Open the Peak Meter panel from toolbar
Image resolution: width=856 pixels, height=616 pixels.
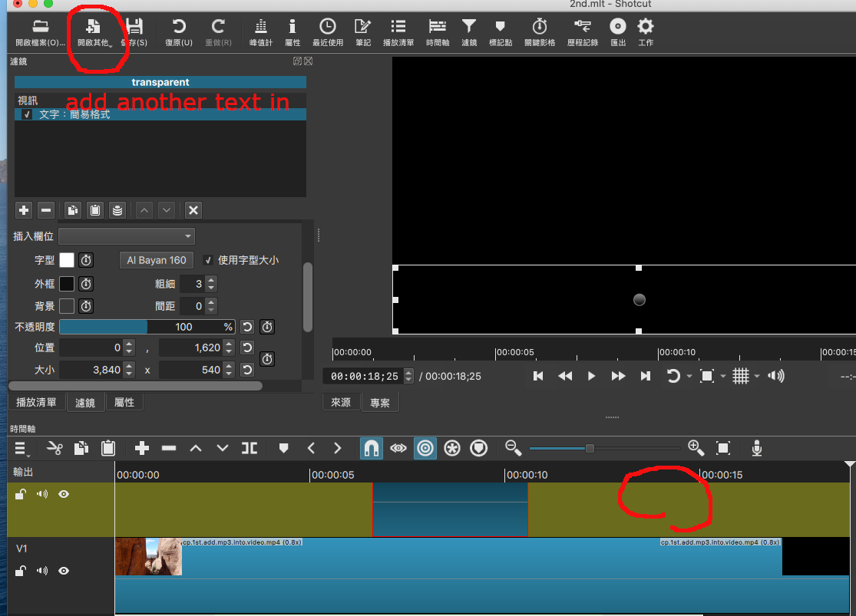(261, 32)
